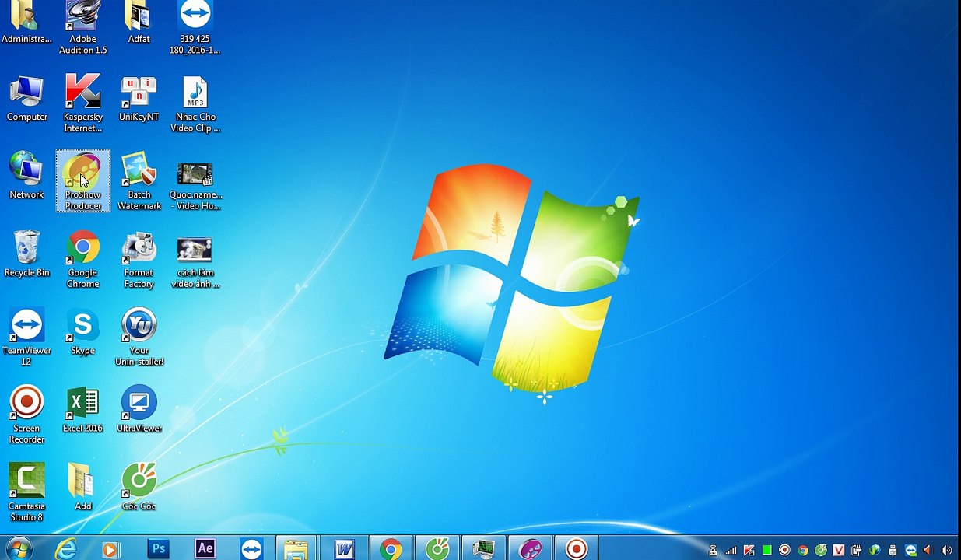
Task: Select the Format Factory shortcut
Action: tap(139, 260)
